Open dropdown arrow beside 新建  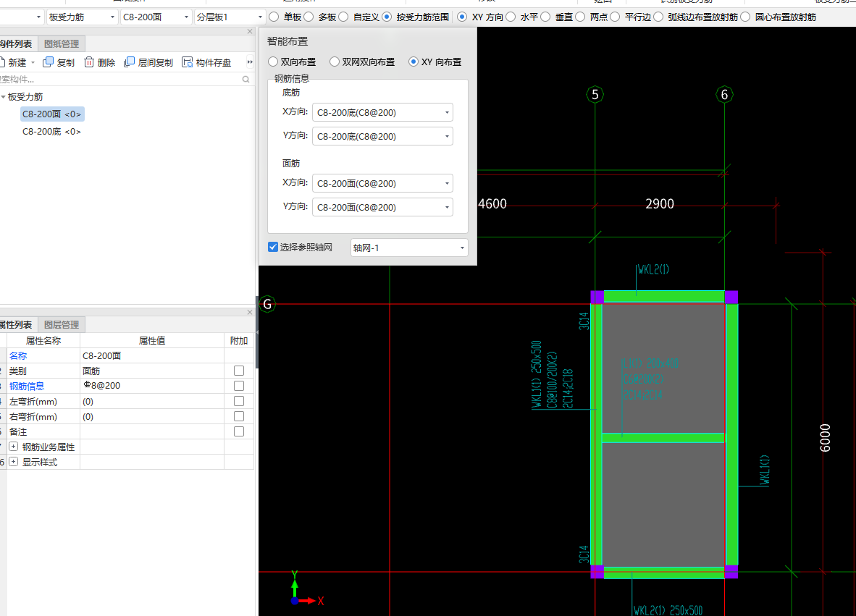point(33,63)
